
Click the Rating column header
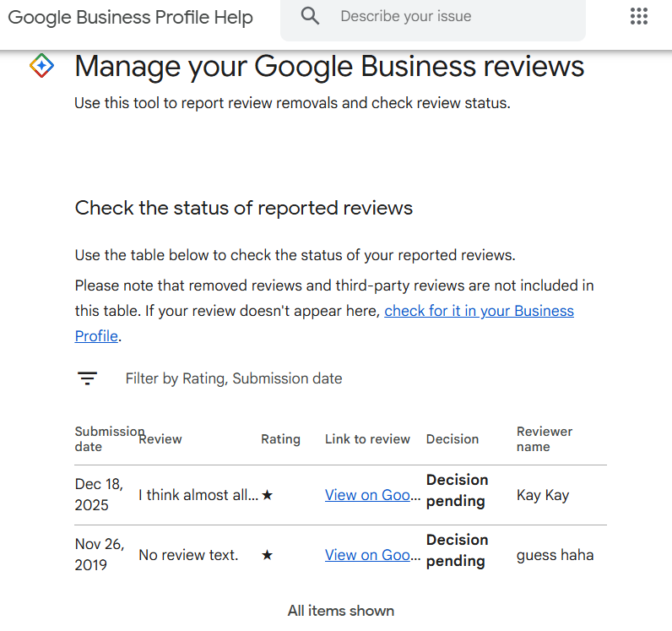[280, 439]
